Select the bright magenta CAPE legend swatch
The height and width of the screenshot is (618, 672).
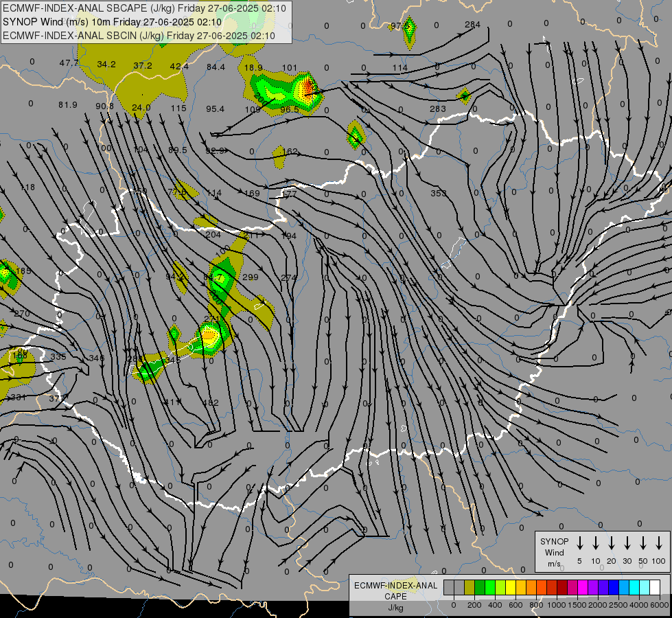(583, 587)
